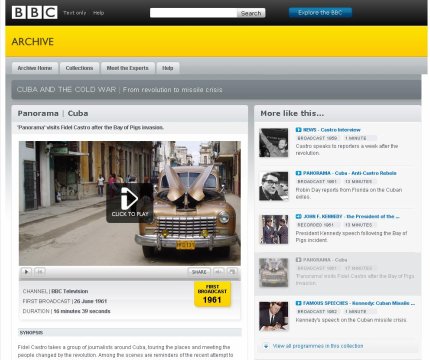Click View all programmes in this collection
This screenshot has width=430, height=360.
318,346
